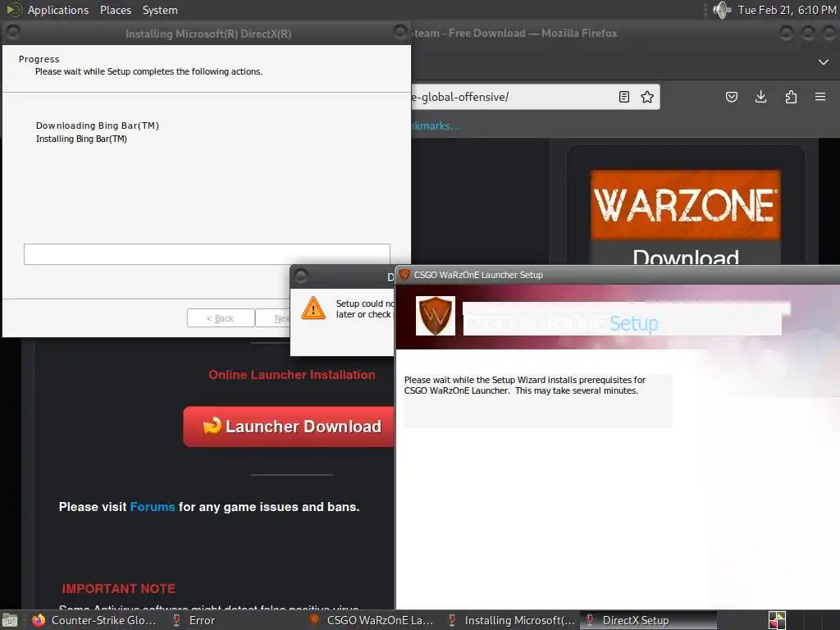The height and width of the screenshot is (630, 840).
Task: Click the bookmarks toolbar link in Firefox
Action: tap(436, 126)
